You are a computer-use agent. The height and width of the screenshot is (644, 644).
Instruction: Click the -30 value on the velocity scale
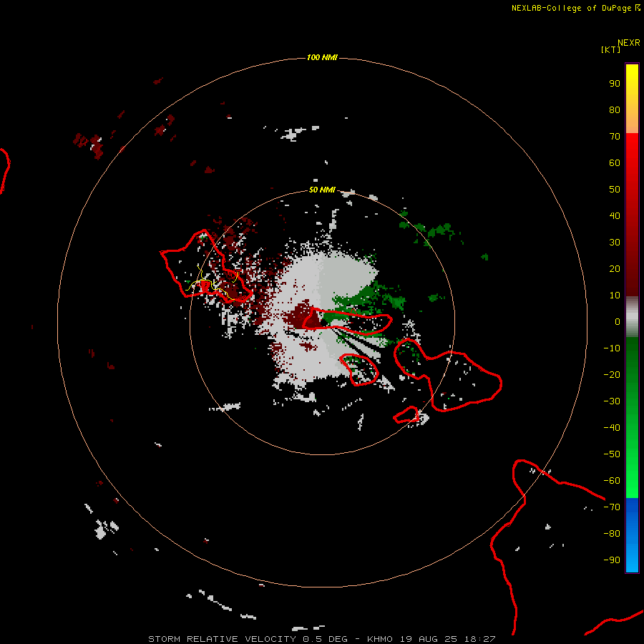(612, 401)
